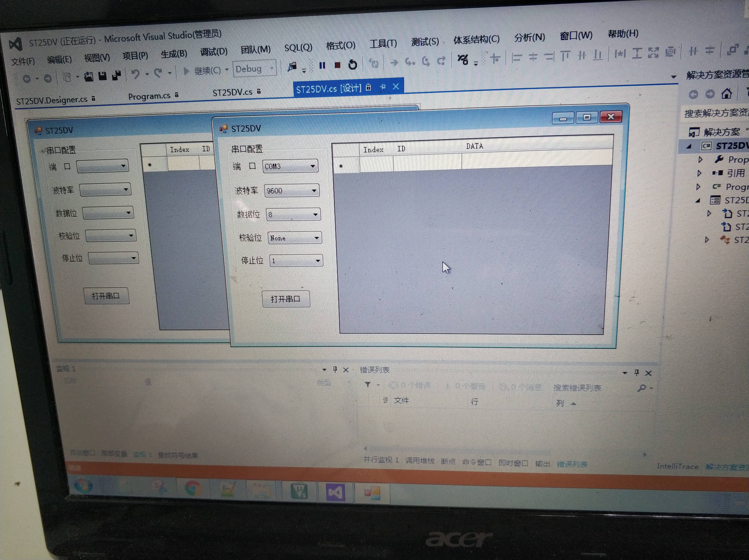Open the Debug configuration dropdown

tap(255, 69)
